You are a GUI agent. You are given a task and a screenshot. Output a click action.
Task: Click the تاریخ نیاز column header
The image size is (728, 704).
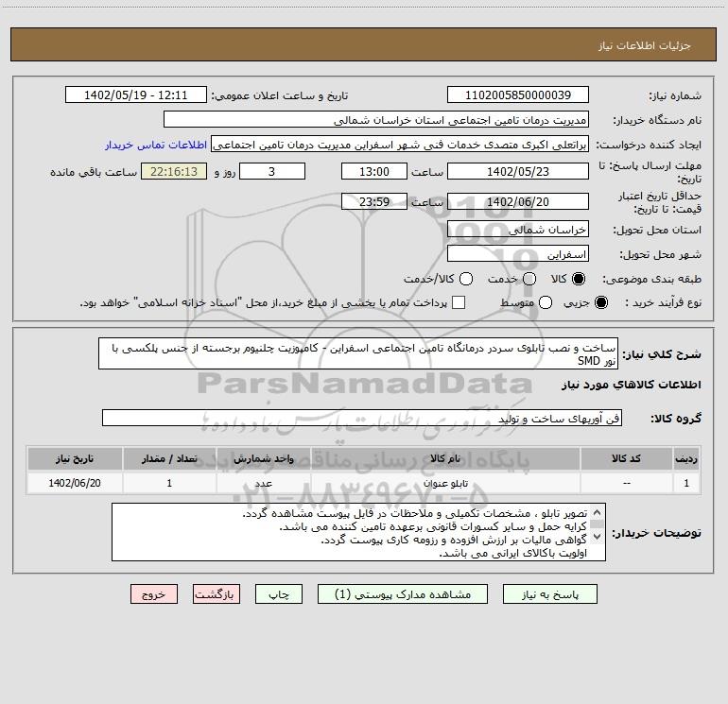75,458
